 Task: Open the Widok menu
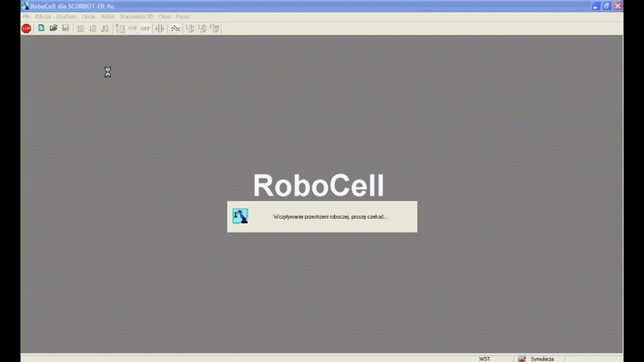tap(107, 16)
